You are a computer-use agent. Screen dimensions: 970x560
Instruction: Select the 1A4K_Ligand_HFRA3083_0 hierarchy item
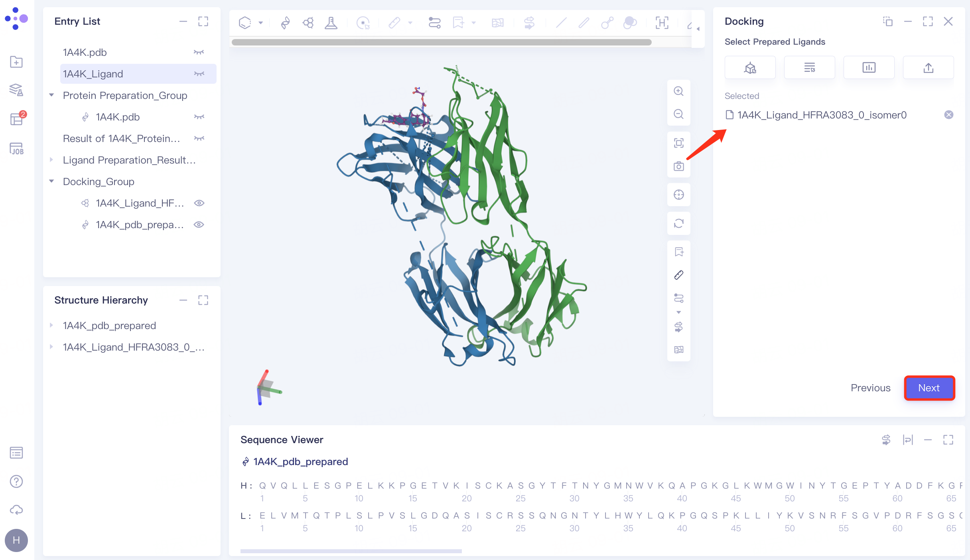pos(133,347)
